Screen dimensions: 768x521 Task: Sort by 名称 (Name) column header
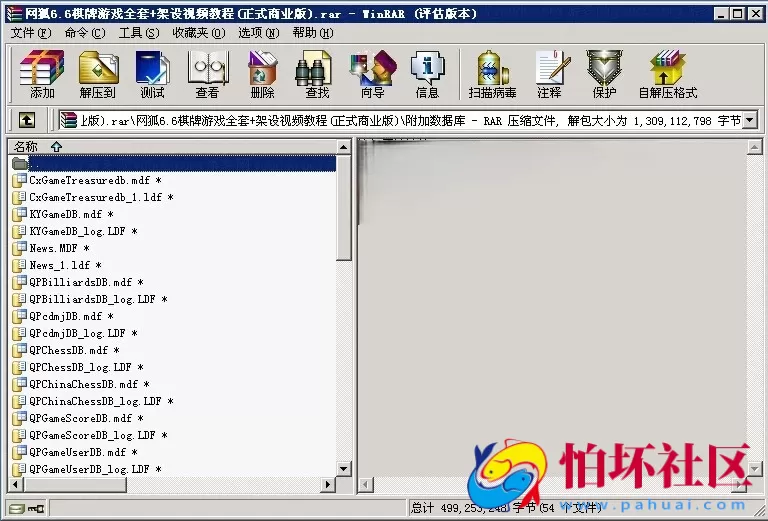click(26, 146)
